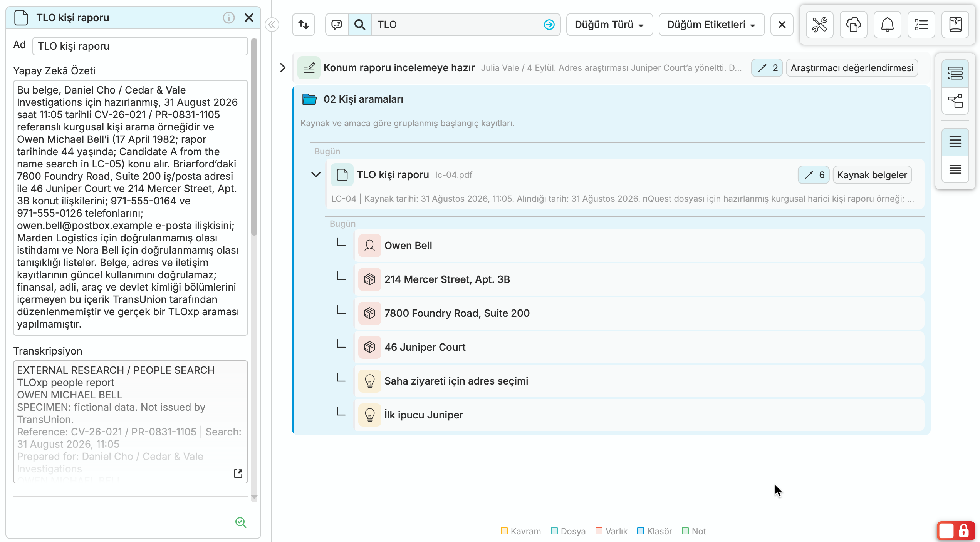Screen dimensions: 980x542
Task: Open the Düğüm Etiketleri dropdown
Action: tap(712, 25)
